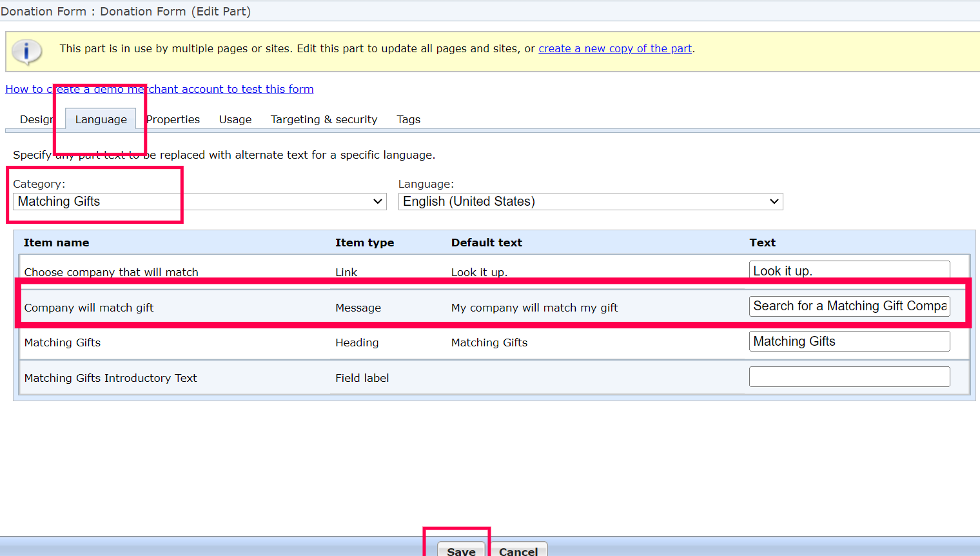980x556 pixels.
Task: Expand the Language dropdown showing English (United States)
Action: 590,202
